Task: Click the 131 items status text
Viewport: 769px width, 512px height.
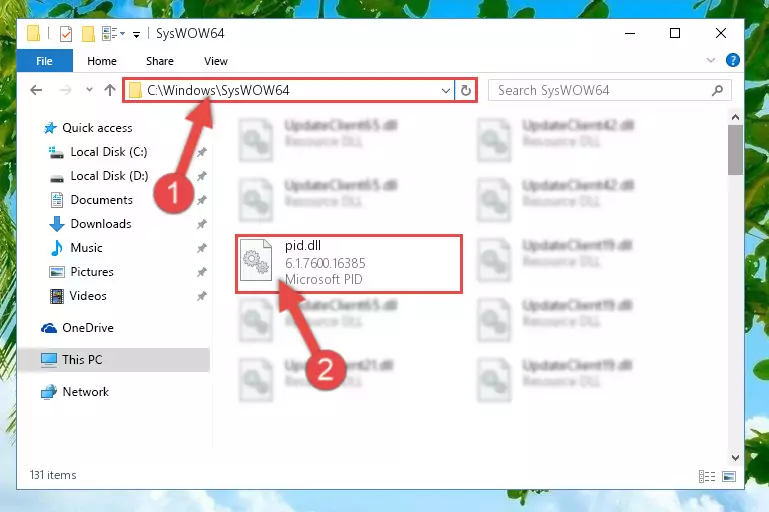Action: 53,475
